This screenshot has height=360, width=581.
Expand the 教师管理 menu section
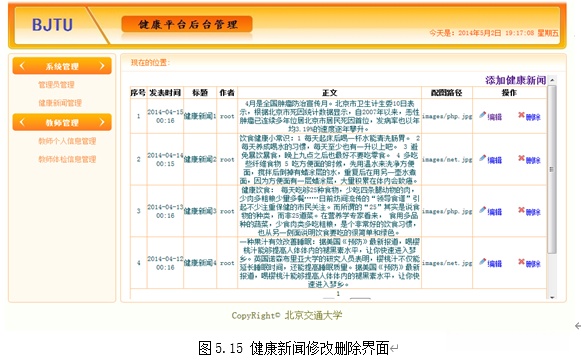click(62, 122)
